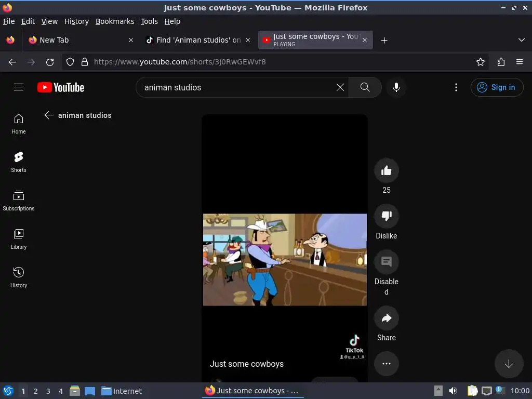Go back one page in Firefox
Viewport: 532px width, 399px height.
(x=12, y=62)
